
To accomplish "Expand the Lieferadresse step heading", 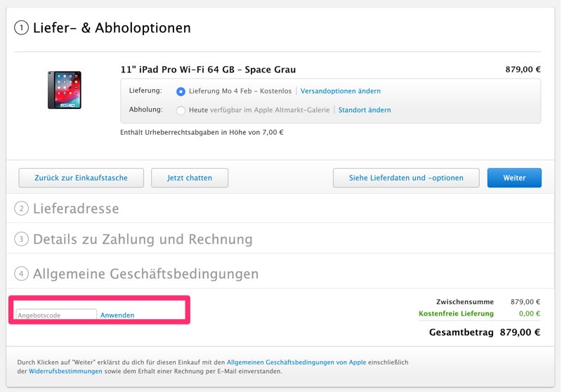I will [76, 209].
